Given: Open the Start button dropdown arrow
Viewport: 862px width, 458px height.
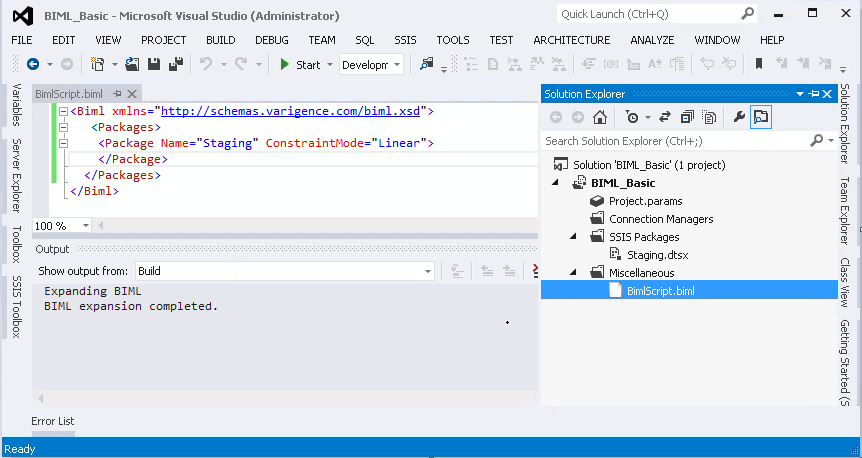Looking at the screenshot, I should (330, 64).
